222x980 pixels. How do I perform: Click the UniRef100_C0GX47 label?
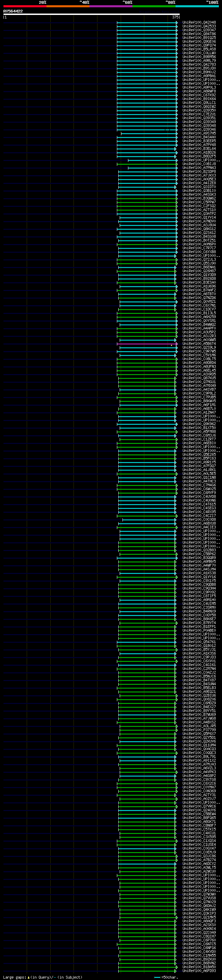(199, 848)
